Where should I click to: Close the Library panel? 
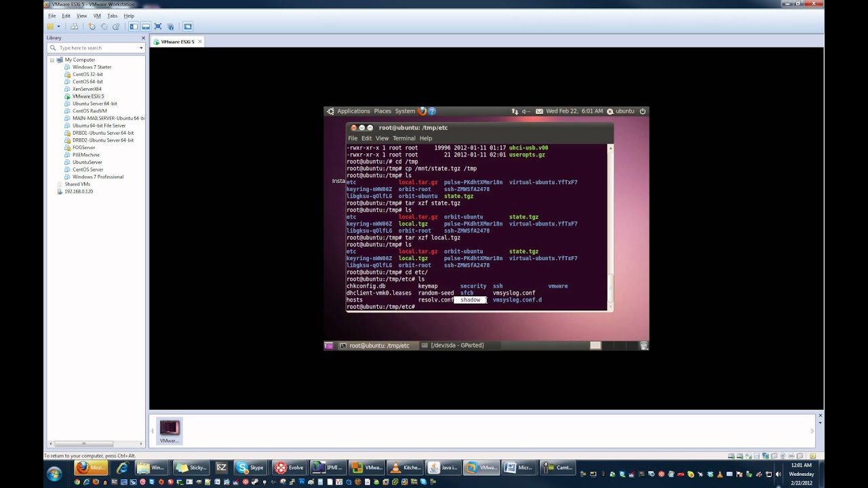coord(142,38)
